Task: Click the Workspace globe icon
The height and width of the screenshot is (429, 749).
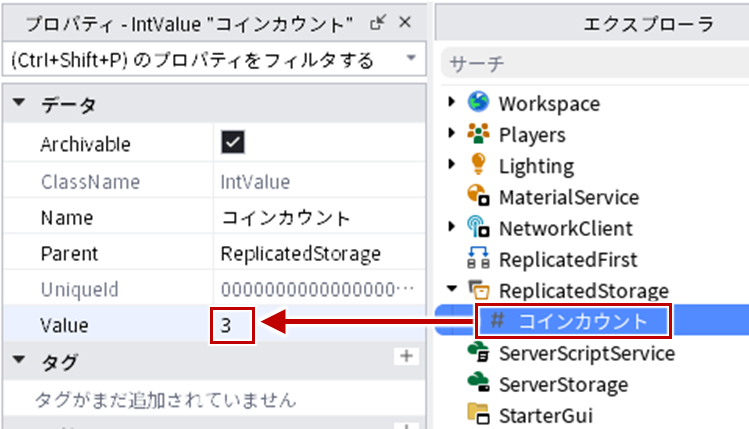Action: (478, 102)
